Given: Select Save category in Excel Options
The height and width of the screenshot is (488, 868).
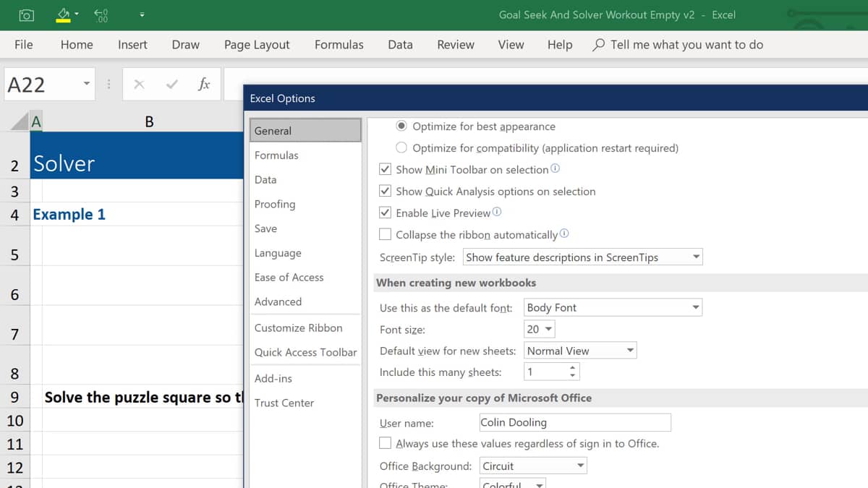Looking at the screenshot, I should pyautogui.click(x=305, y=228).
